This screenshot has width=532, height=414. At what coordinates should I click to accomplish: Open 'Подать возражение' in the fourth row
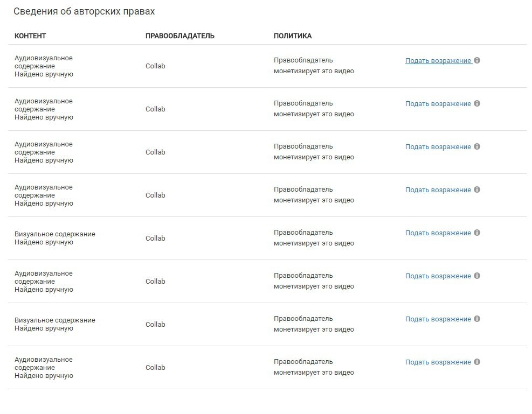438,190
